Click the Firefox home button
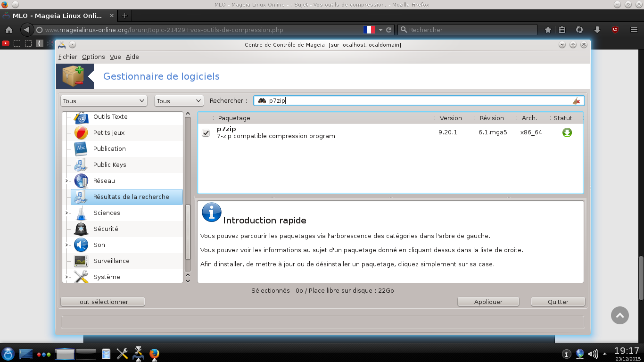This screenshot has height=362, width=644. 8,30
